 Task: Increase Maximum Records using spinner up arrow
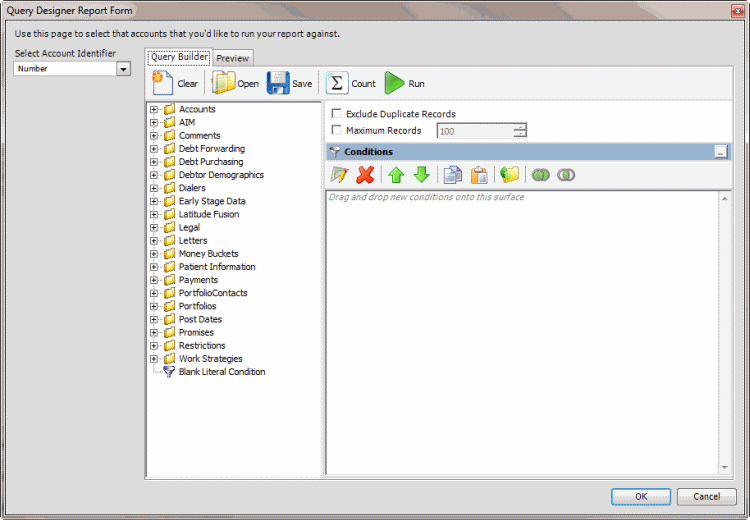tap(519, 126)
